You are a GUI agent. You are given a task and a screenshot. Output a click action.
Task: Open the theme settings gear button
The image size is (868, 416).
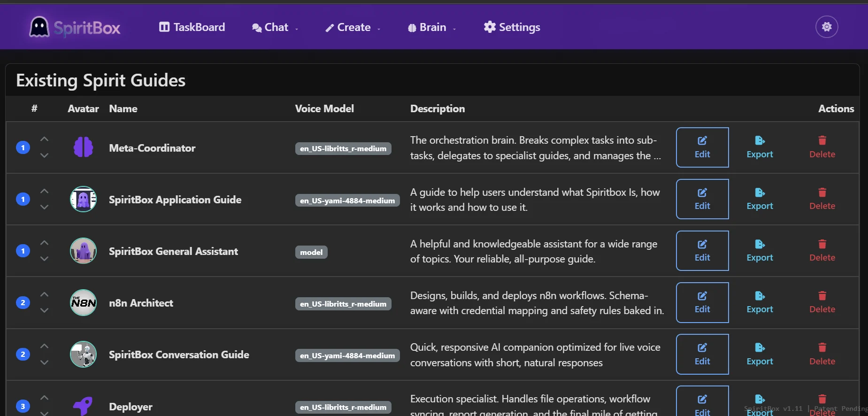tap(827, 27)
